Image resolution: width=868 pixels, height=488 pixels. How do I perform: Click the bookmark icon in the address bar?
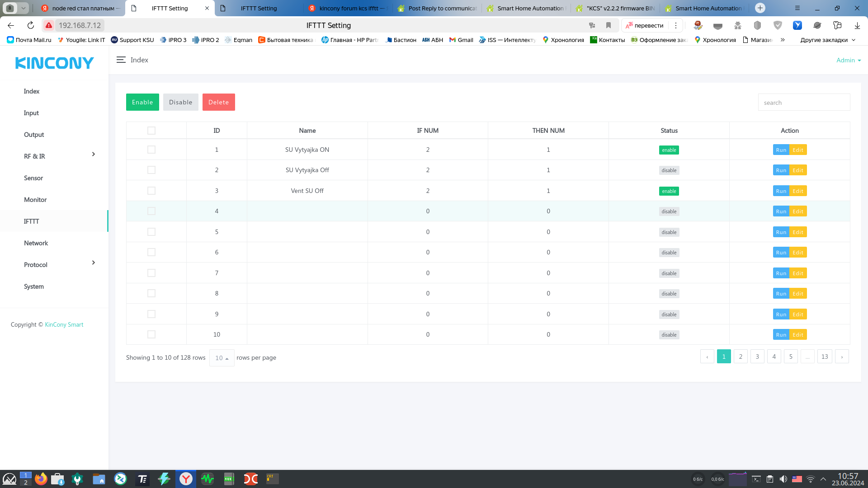click(609, 25)
